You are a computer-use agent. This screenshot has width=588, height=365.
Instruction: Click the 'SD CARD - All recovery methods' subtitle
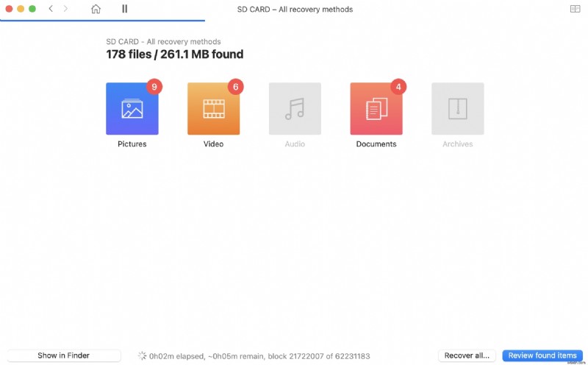point(163,41)
